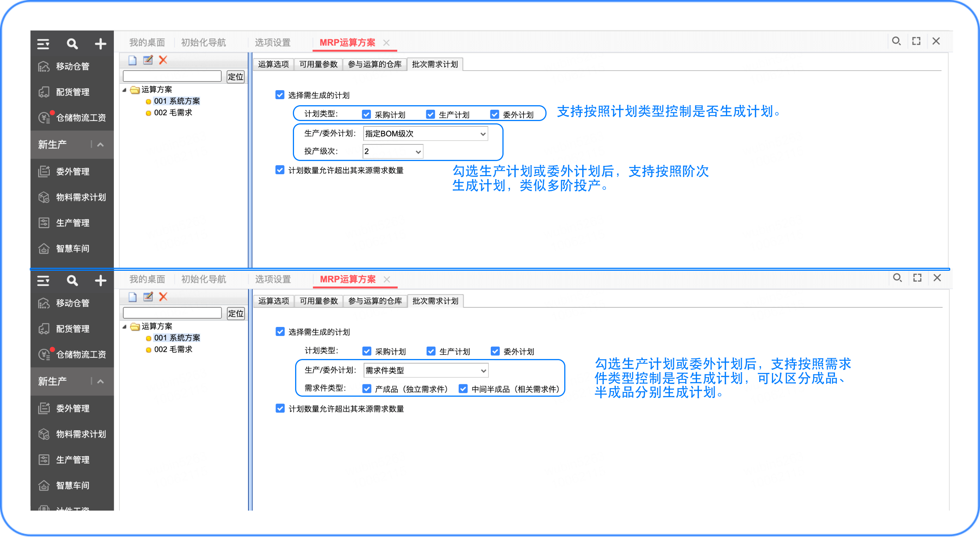This screenshot has width=980, height=537.
Task: Click 定位 button in upper window
Action: click(x=236, y=77)
